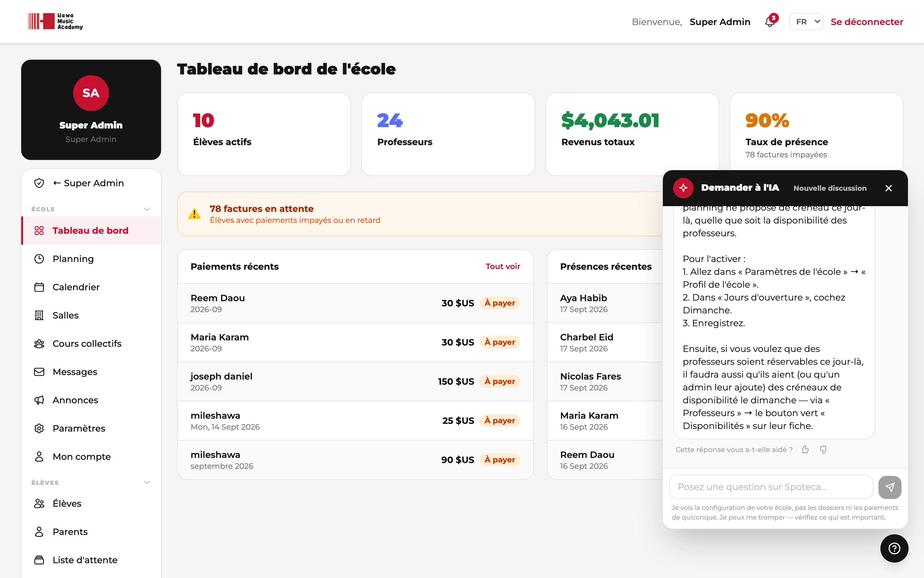Click the Élèves people icon
The image size is (924, 578).
(x=39, y=504)
